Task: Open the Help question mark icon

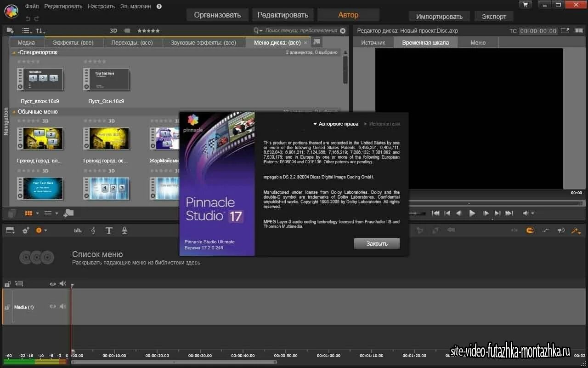Action: 159,6
